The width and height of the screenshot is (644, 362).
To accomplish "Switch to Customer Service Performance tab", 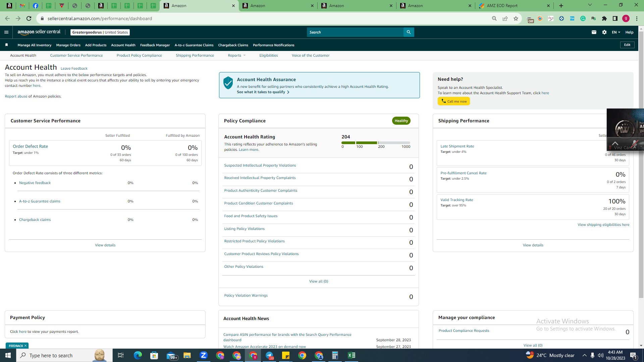I will click(x=76, y=55).
